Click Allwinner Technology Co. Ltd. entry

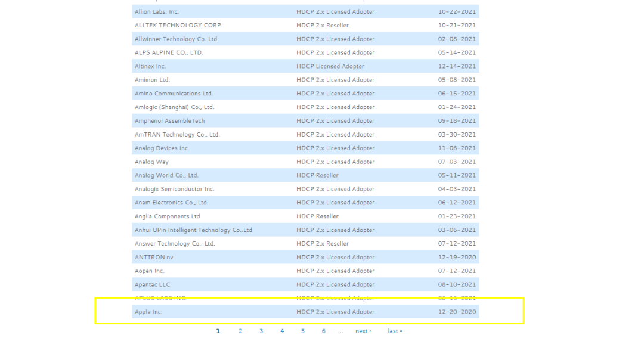click(177, 39)
